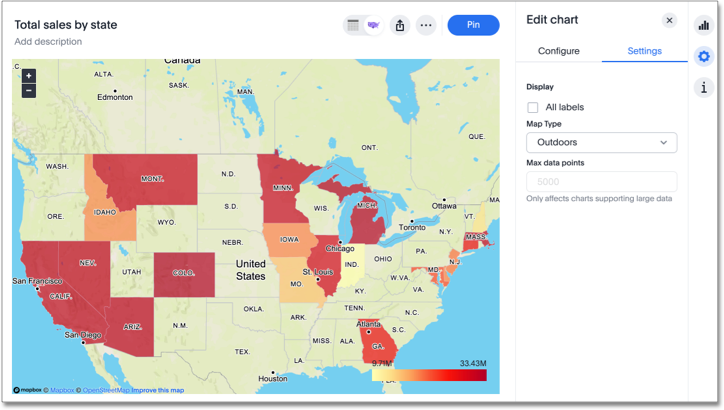This screenshot has height=410, width=724.
Task: Open the Improve this map link
Action: point(158,390)
